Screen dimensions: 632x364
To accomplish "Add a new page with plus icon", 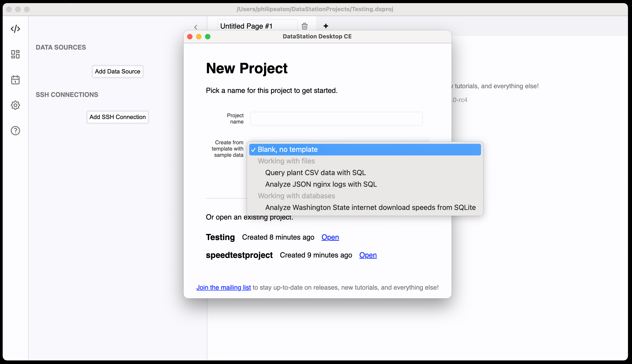I will (326, 26).
